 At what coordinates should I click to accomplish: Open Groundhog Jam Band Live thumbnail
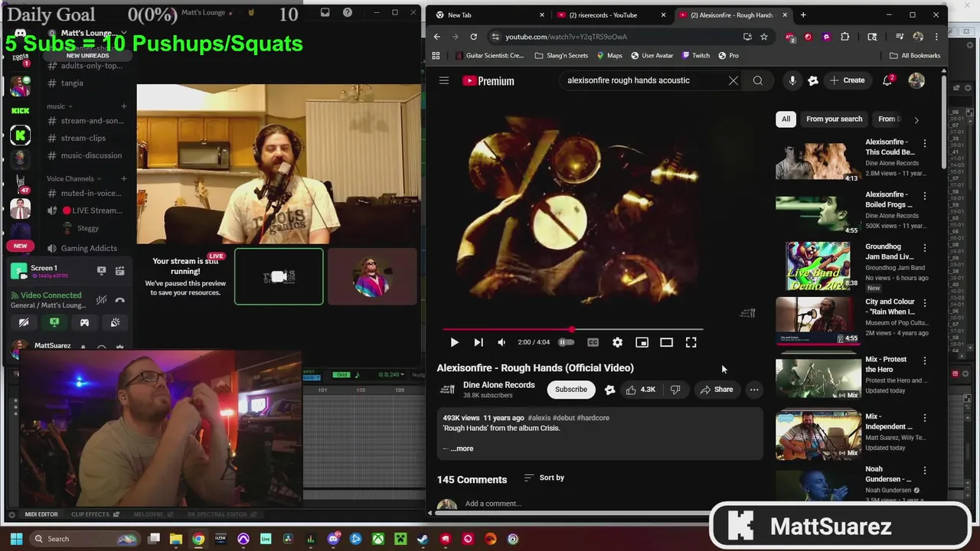coord(818,265)
